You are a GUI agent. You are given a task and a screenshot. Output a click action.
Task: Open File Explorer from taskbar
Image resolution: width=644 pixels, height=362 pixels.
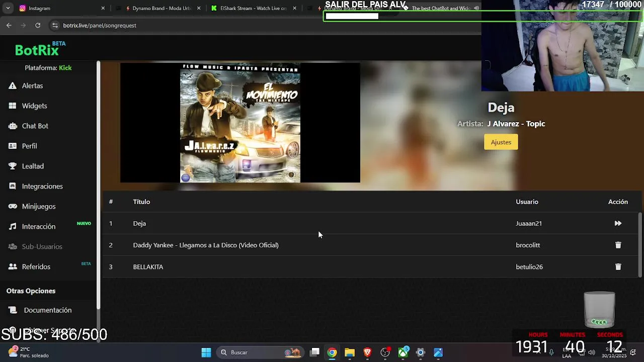350,352
